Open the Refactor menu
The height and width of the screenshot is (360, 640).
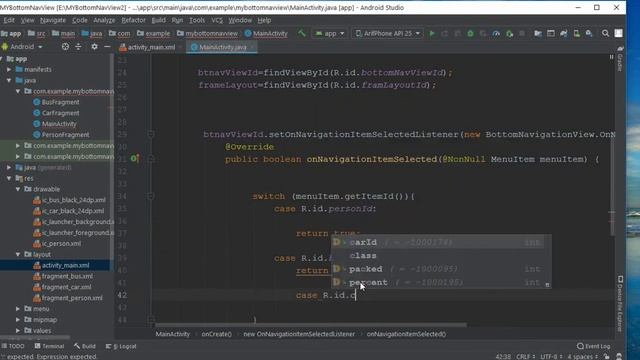point(133,20)
